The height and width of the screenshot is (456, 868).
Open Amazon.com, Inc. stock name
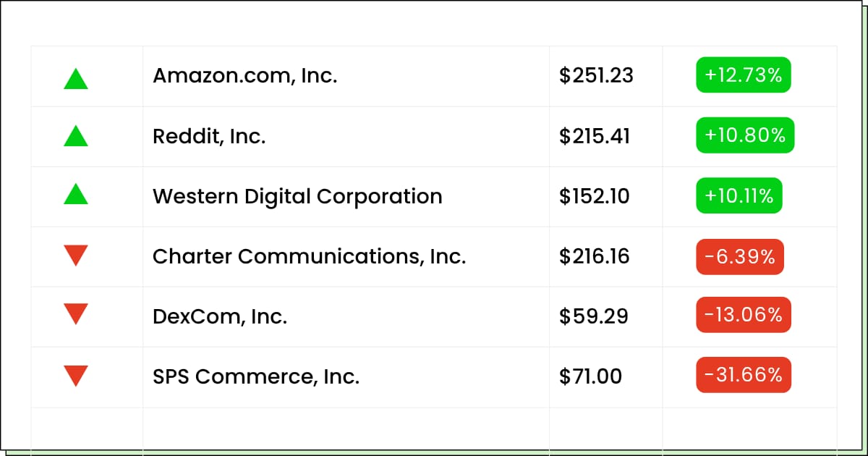point(245,75)
